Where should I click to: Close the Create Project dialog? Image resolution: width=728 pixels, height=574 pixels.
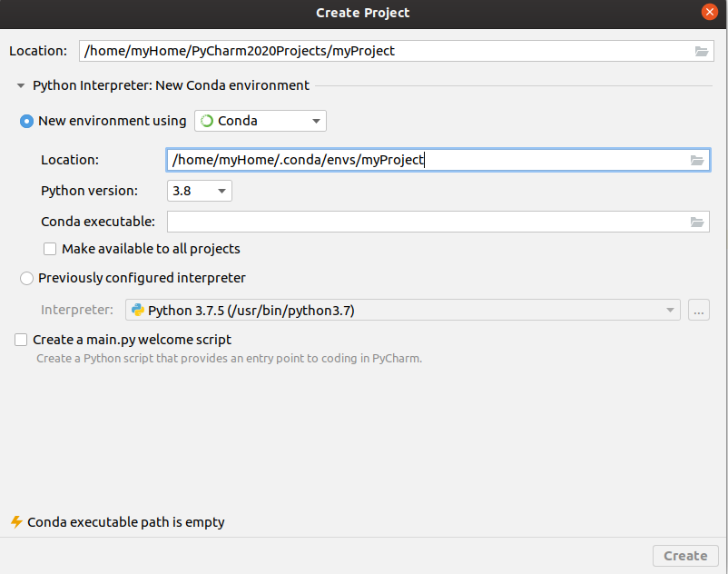709,12
